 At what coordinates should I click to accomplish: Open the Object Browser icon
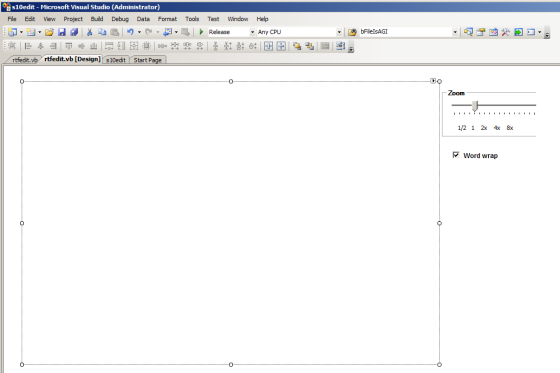tap(493, 32)
